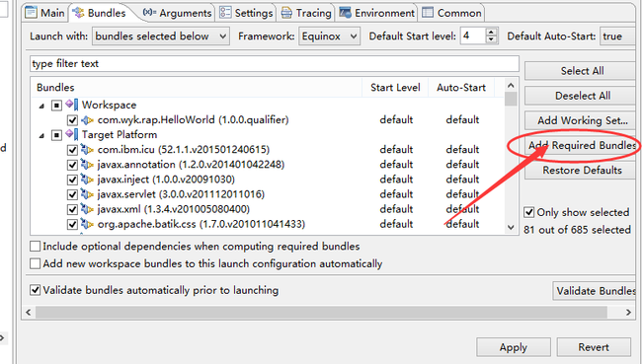Click the Main tab icon
Viewport: 642px width, 364px height.
(x=32, y=13)
